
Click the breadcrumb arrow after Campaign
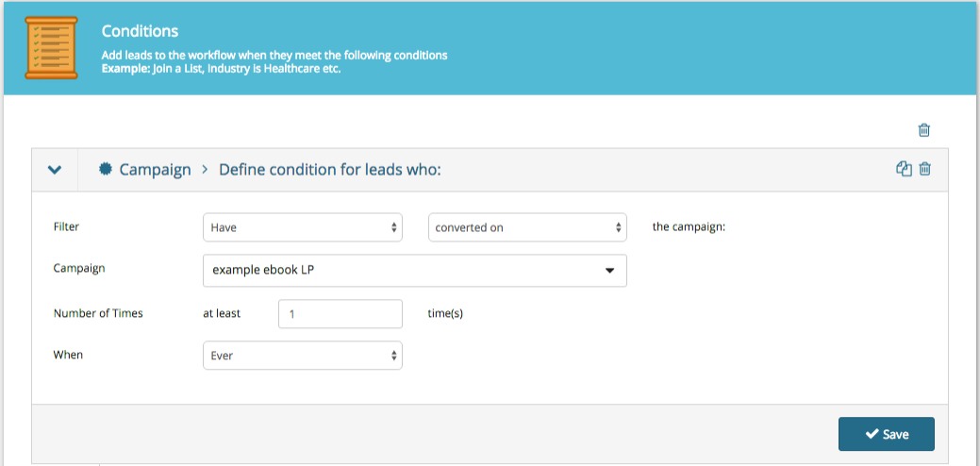(205, 169)
